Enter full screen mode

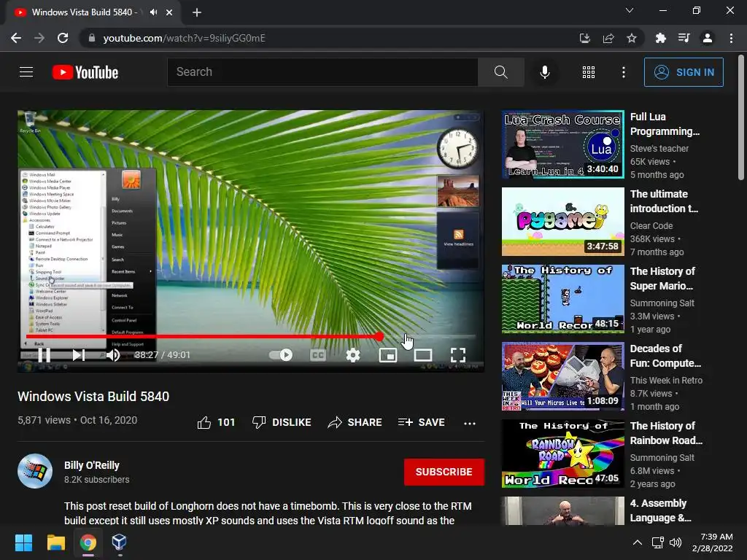point(458,355)
